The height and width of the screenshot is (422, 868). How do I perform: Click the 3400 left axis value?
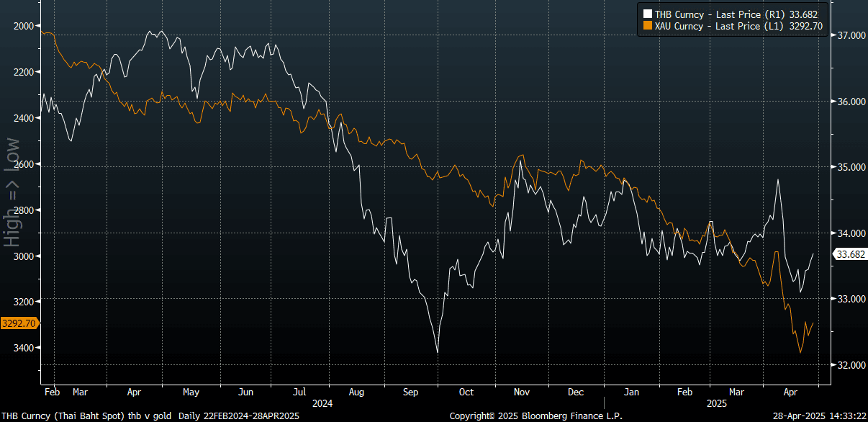[24, 348]
